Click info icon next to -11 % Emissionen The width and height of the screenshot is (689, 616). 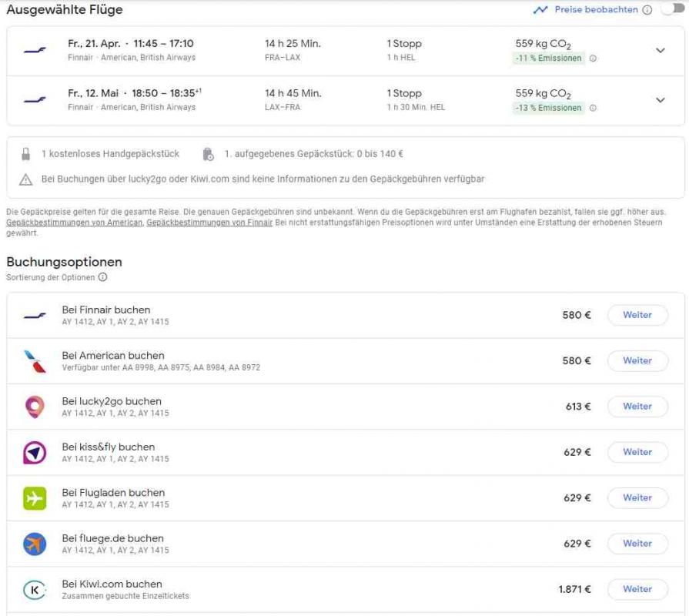(593, 59)
